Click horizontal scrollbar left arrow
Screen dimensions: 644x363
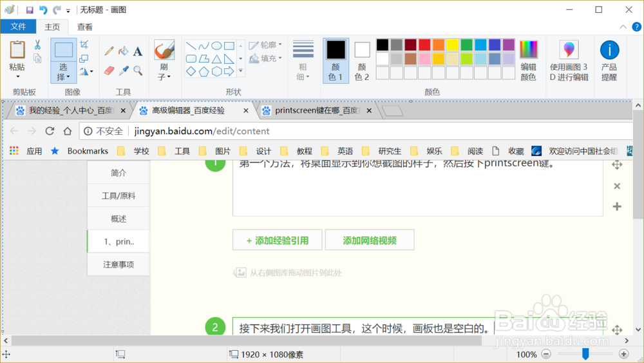coord(6,340)
